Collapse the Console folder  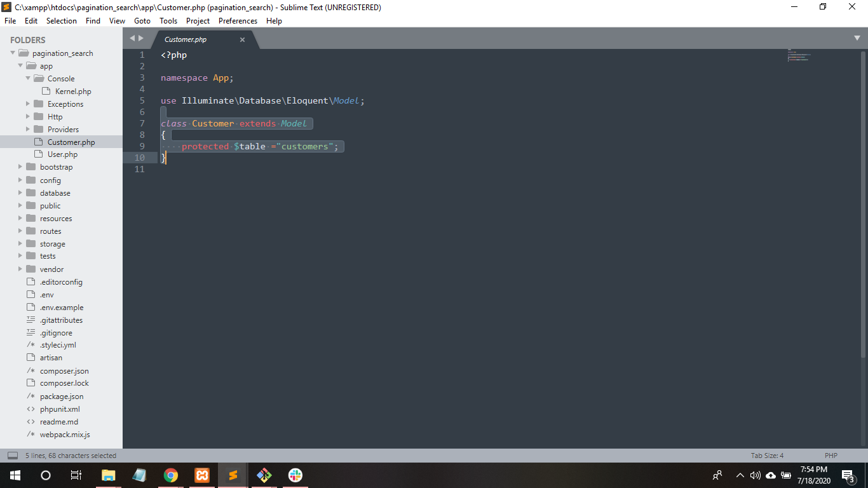tap(28, 79)
